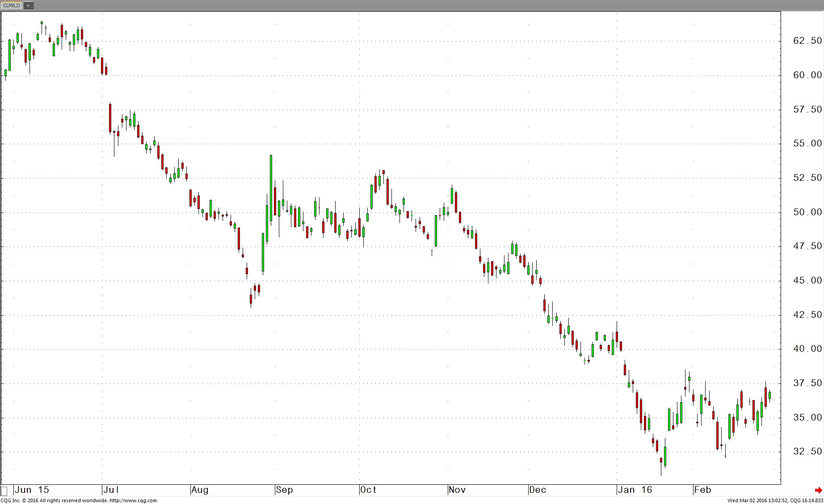Select the Aug month marker
The height and width of the screenshot is (504, 824).
200,490
